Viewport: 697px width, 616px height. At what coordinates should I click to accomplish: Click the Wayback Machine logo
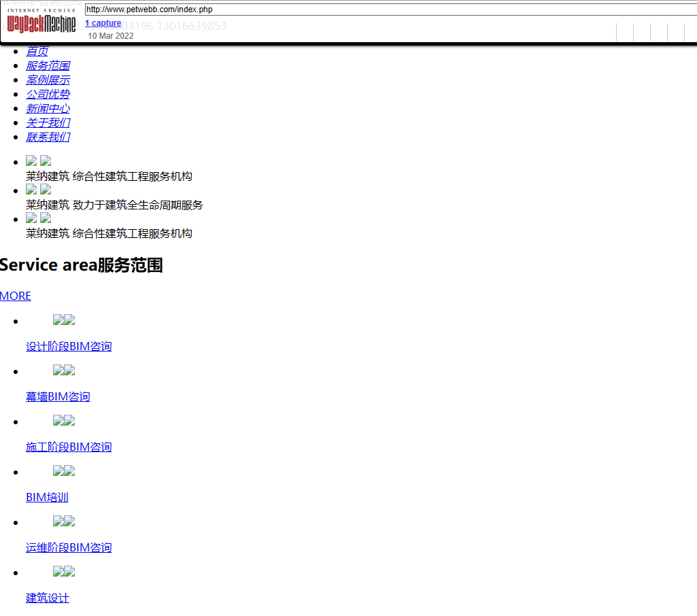click(41, 22)
